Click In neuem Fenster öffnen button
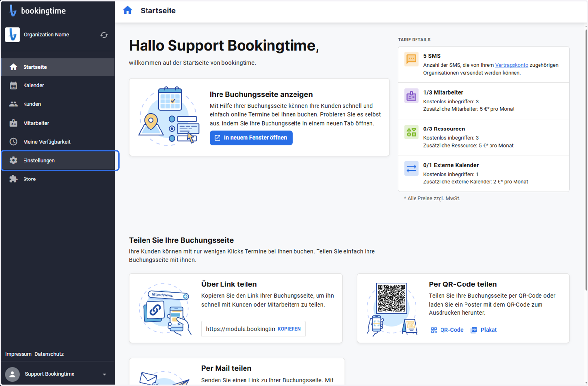This screenshot has height=386, width=588. (251, 138)
